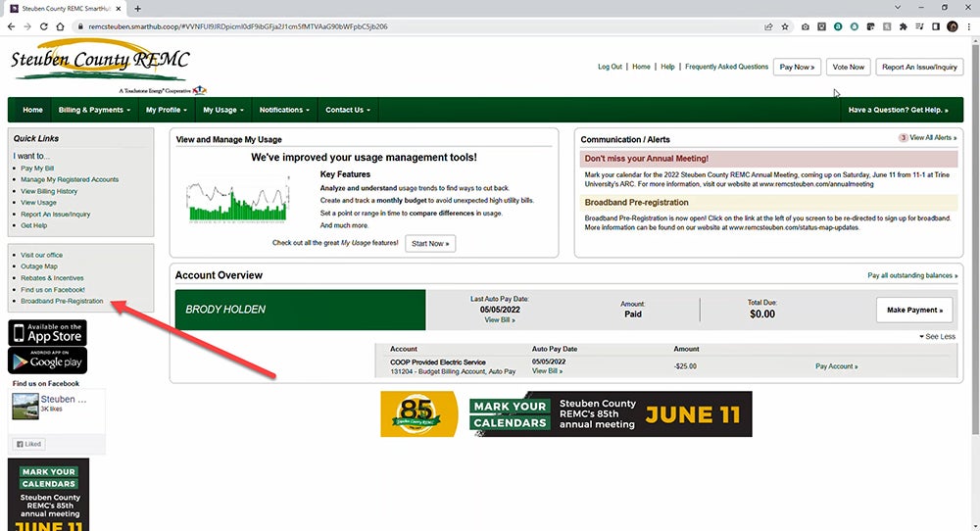Click the Facebook Liked button

(28, 444)
